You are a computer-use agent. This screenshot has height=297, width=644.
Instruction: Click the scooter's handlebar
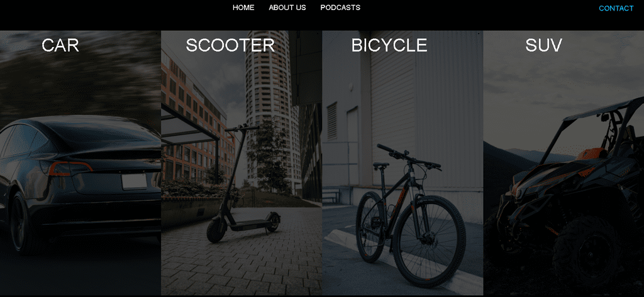[x=242, y=128]
